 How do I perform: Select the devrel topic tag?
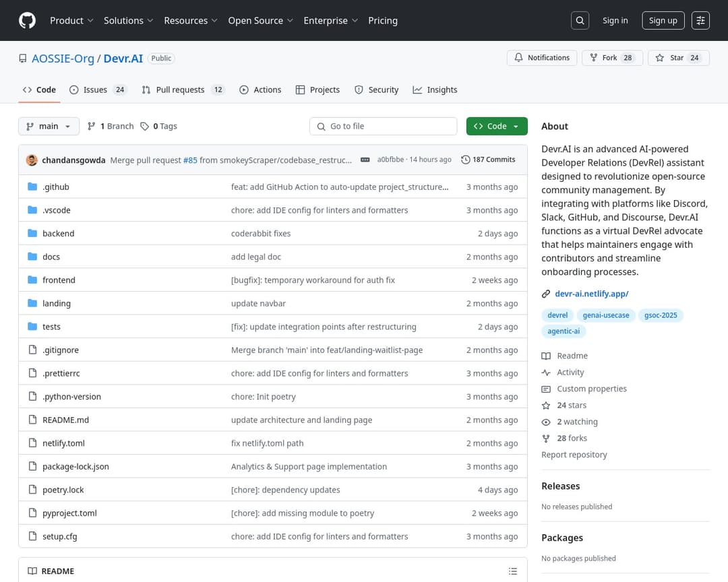pyautogui.click(x=557, y=315)
